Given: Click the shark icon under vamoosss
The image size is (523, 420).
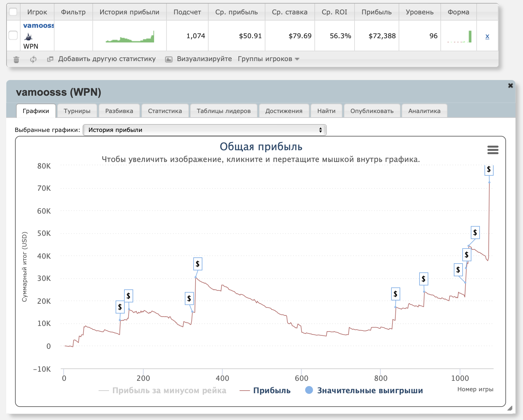Looking at the screenshot, I should [28, 37].
